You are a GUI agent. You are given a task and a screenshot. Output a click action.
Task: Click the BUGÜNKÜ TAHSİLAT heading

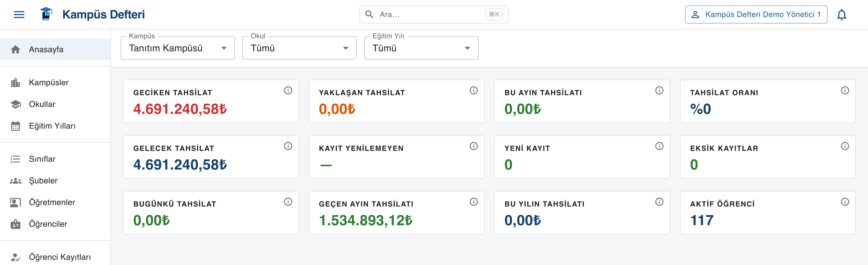[175, 204]
